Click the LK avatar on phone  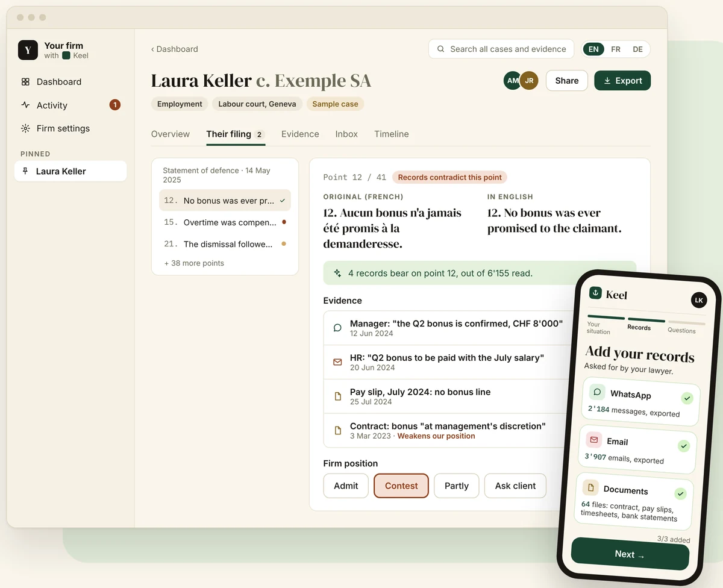click(x=698, y=300)
